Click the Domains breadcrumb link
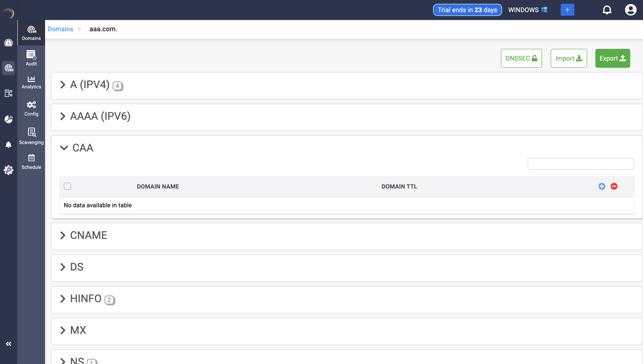The image size is (643, 364). (60, 29)
